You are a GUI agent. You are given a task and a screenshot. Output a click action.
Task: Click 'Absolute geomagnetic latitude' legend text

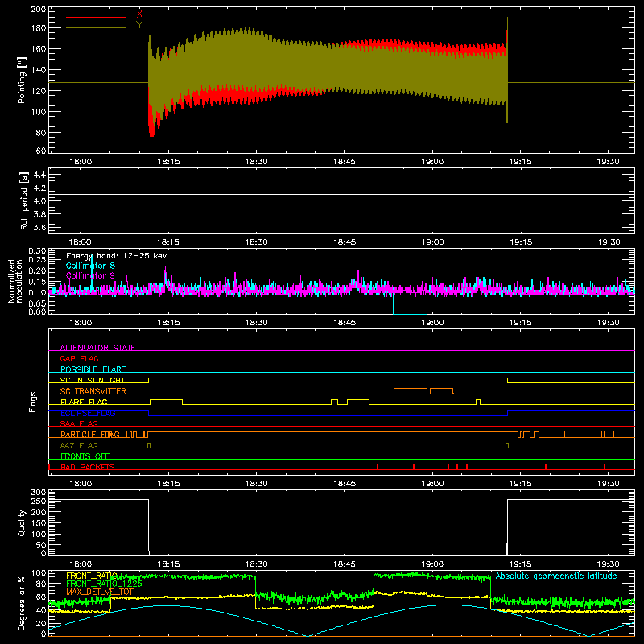556,576
